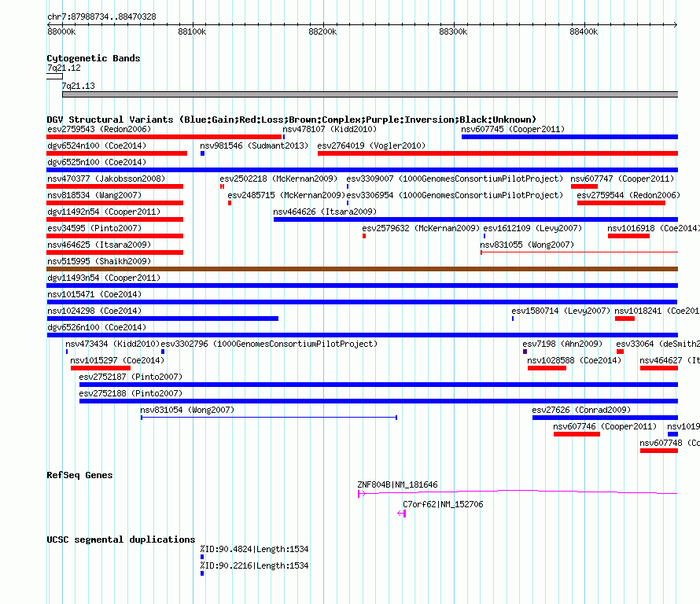
Task: Select nsv607747 (Cooper2011) label
Action: tap(622, 179)
